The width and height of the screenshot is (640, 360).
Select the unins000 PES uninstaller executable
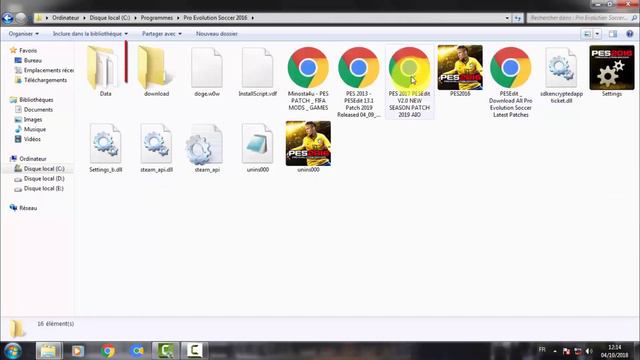(x=308, y=144)
